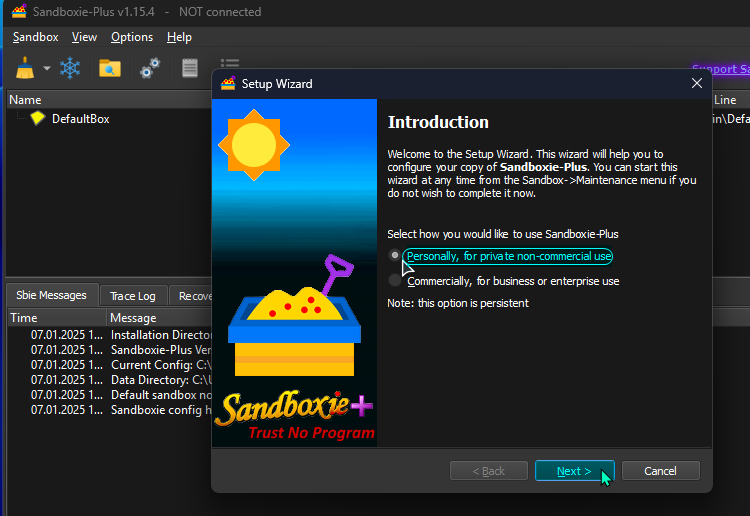Open the dropdown arrow beside the broom icon
Viewport: 750px width, 516px height.
coord(46,68)
